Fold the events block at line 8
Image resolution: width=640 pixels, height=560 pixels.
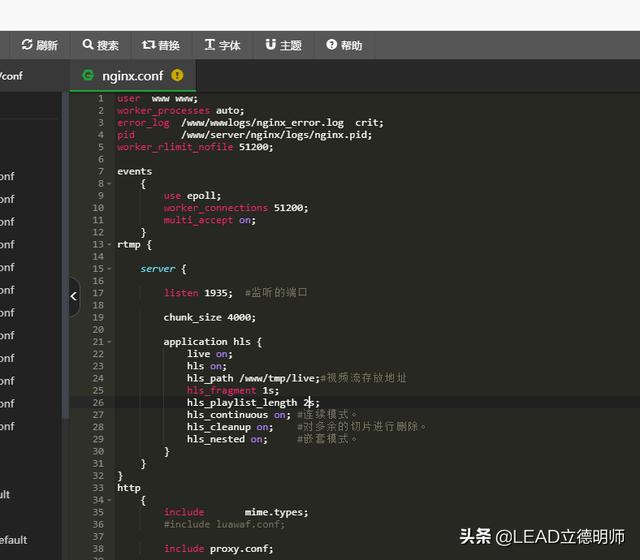tap(109, 184)
